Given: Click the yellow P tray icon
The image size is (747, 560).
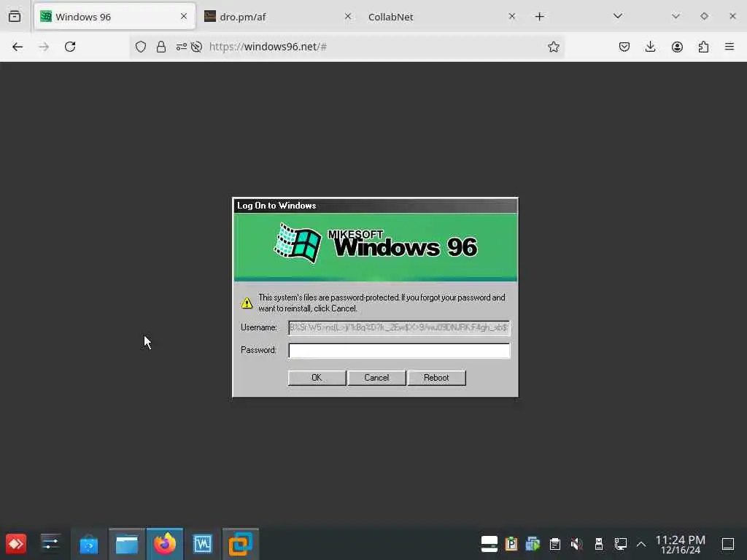Looking at the screenshot, I should coord(511,544).
